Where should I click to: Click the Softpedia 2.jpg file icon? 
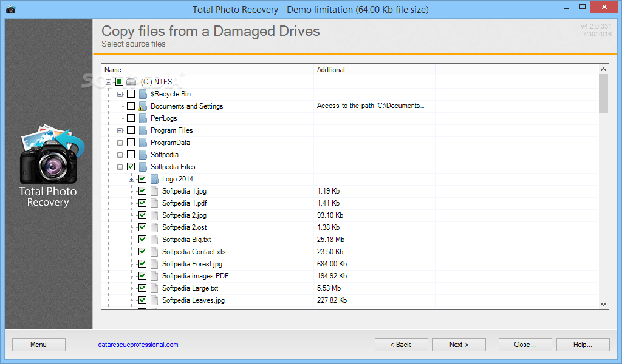tap(154, 215)
